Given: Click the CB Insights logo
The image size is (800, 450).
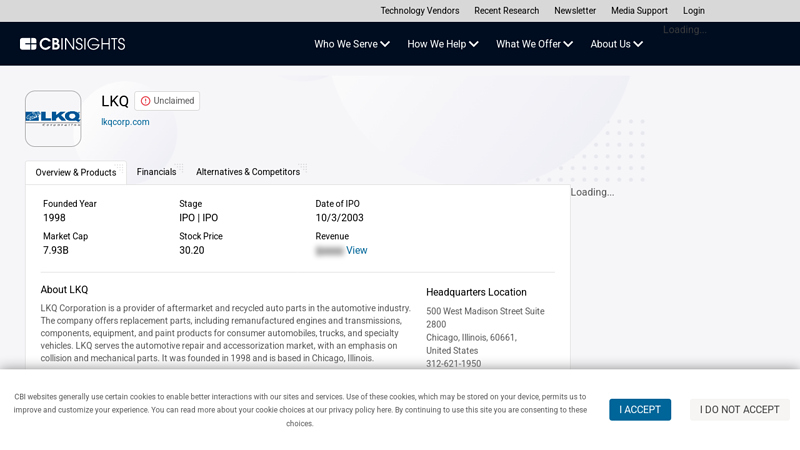Looking at the screenshot, I should (72, 44).
